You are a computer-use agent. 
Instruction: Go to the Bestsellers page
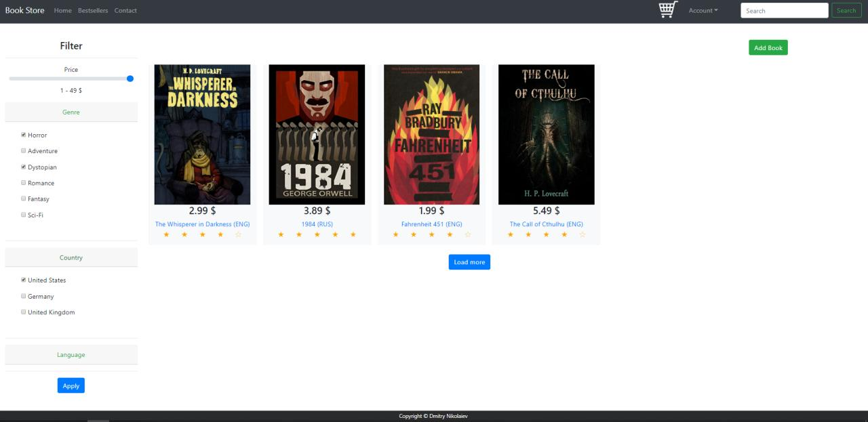pyautogui.click(x=92, y=10)
